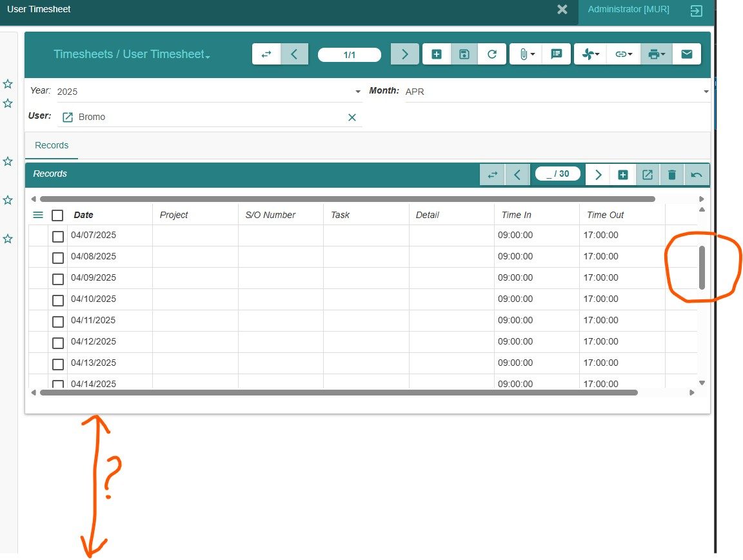Toggle the select-all checkbox beside Date header
This screenshot has width=743, height=560.
click(x=57, y=215)
